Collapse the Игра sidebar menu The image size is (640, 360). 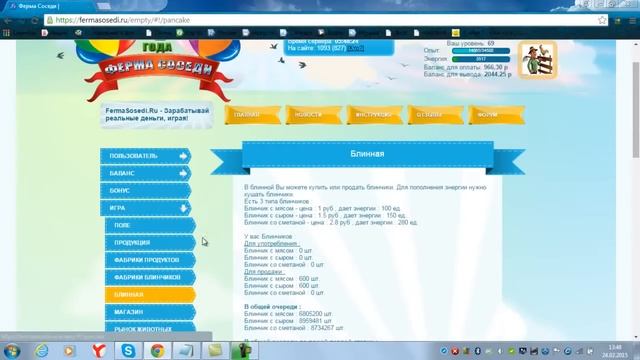click(x=146, y=208)
